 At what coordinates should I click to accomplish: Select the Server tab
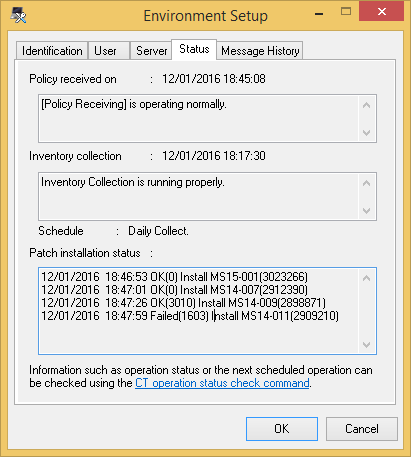[x=151, y=51]
